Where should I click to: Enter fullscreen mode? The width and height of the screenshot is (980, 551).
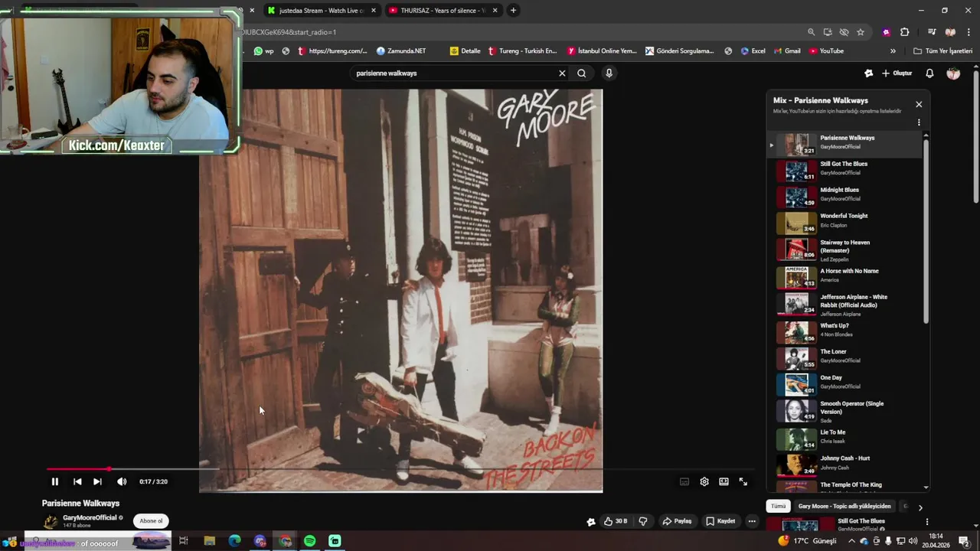(743, 481)
